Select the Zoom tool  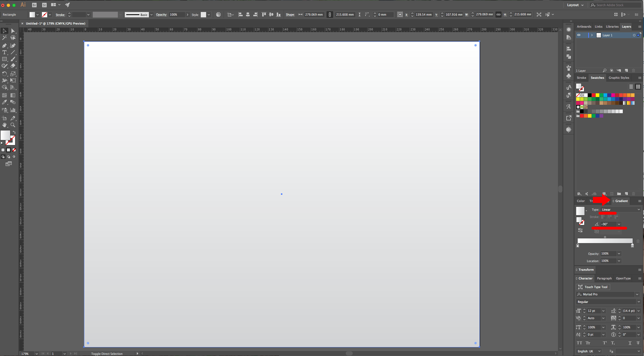(13, 125)
